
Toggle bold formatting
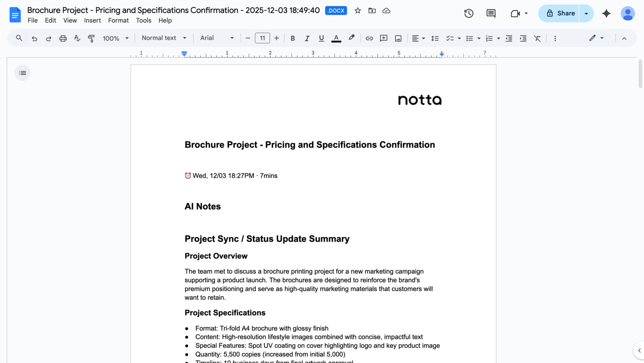coord(292,38)
